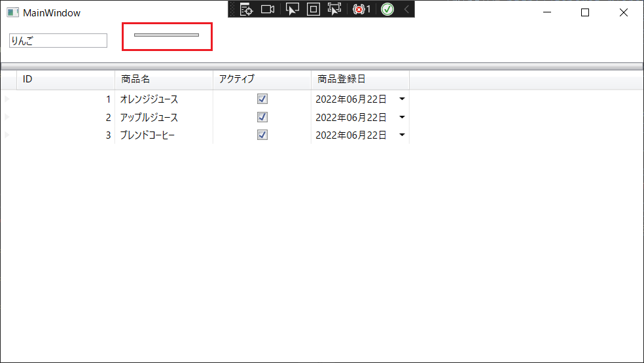
Task: Toggle Display Layout Adorners debug icon
Action: click(x=313, y=9)
